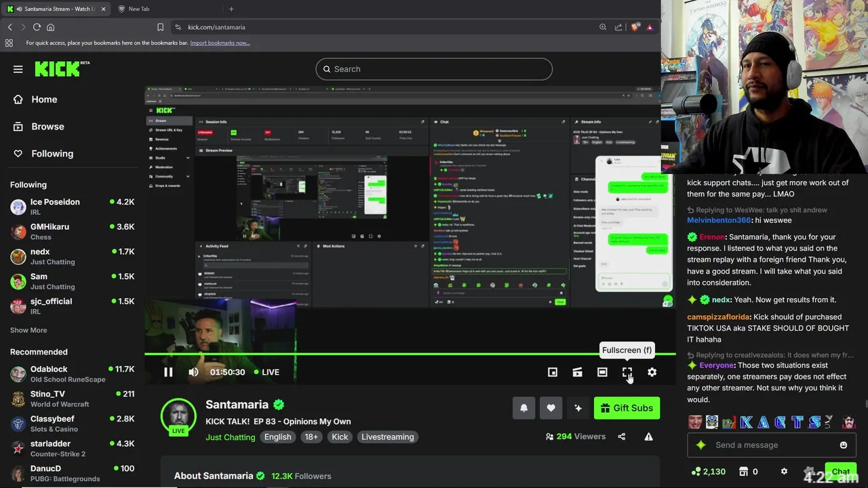Open DanucD recommended channel
868x488 pixels.
[x=72, y=473]
